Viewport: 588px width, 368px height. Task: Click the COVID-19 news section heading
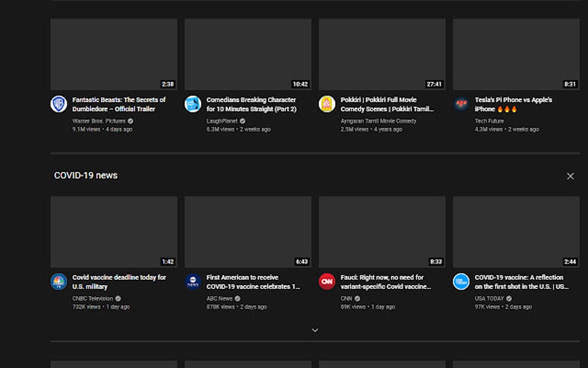click(84, 175)
